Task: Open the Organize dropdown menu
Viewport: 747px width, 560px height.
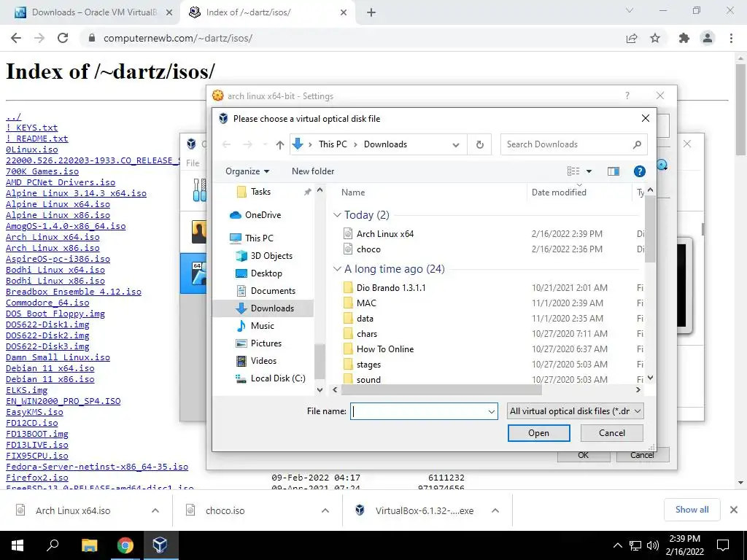Action: pyautogui.click(x=247, y=171)
